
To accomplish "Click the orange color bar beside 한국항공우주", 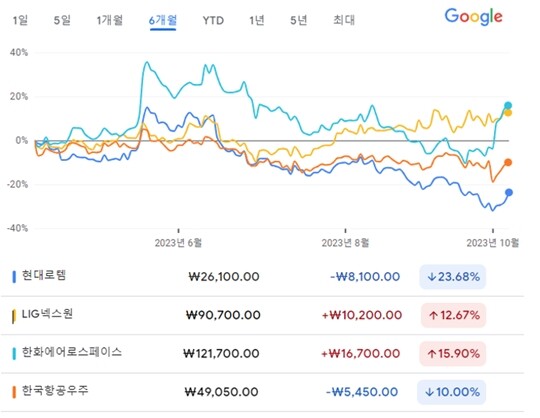I will 14,392.
